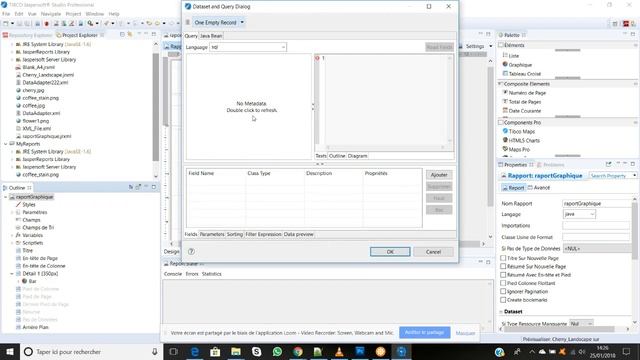Open the Windows Start menu
This screenshot has width=640, height=360.
10,352
